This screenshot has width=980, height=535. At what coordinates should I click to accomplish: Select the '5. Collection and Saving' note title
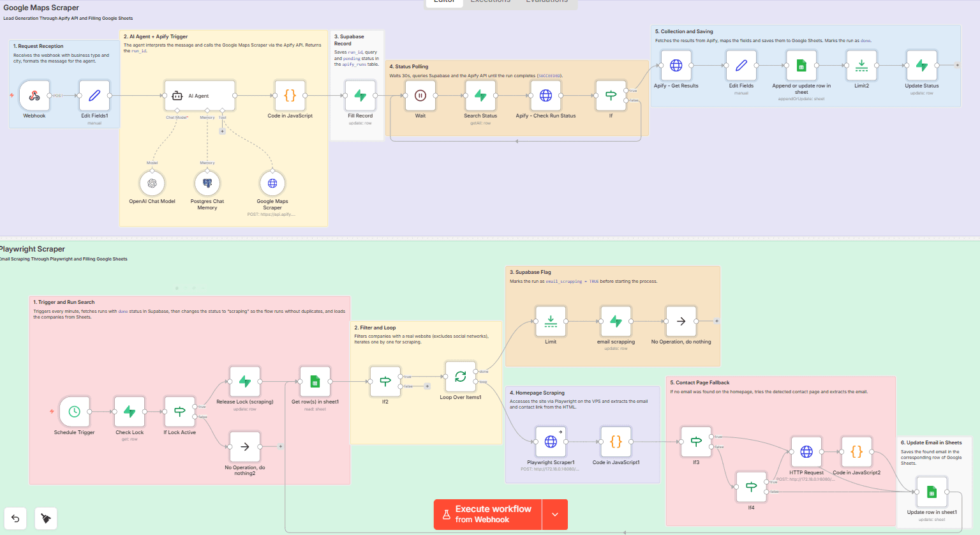pos(684,31)
